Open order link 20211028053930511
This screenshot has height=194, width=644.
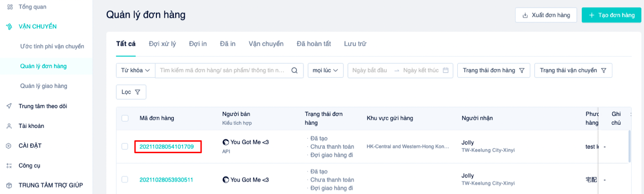point(166,180)
